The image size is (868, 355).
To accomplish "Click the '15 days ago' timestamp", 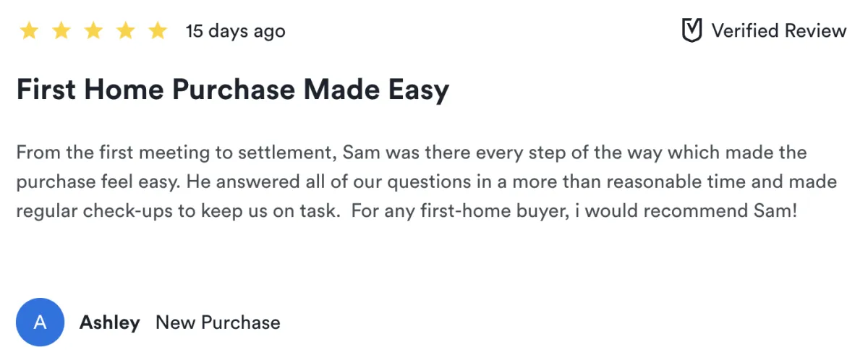I will pos(235,31).
